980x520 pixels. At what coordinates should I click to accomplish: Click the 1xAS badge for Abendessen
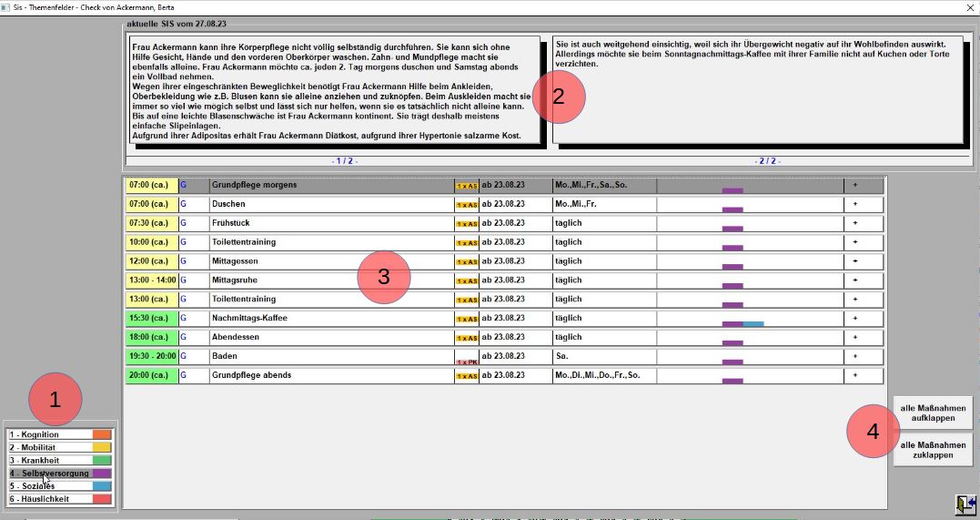tap(466, 339)
